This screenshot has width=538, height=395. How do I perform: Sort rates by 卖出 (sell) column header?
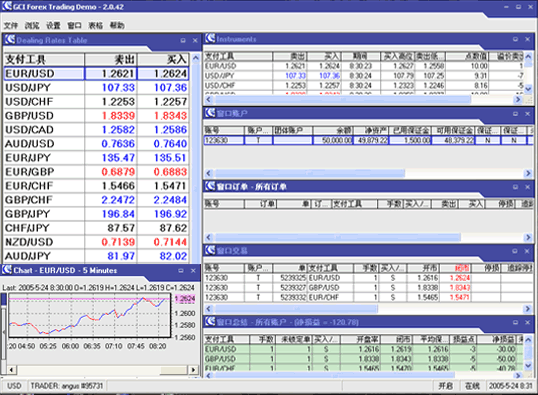pyautogui.click(x=111, y=59)
